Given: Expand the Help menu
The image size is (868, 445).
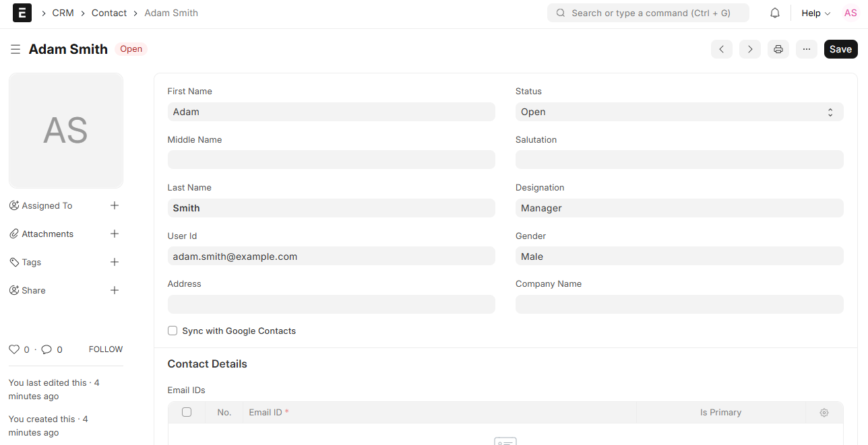Looking at the screenshot, I should (815, 13).
